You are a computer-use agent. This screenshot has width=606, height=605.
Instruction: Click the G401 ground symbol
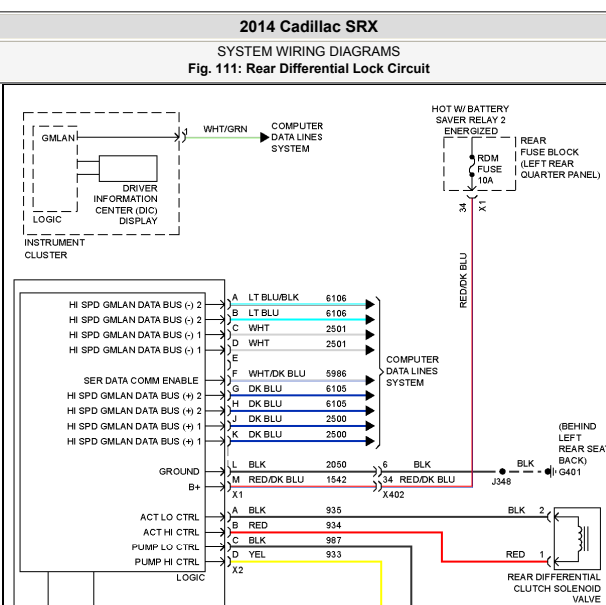point(552,472)
